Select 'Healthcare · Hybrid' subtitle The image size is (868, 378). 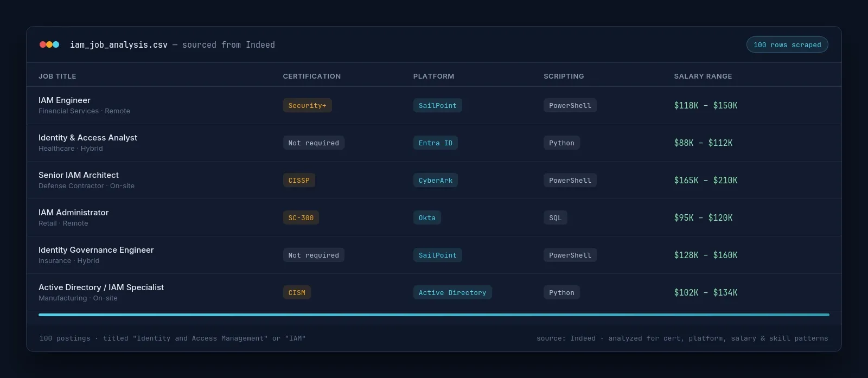(x=71, y=149)
